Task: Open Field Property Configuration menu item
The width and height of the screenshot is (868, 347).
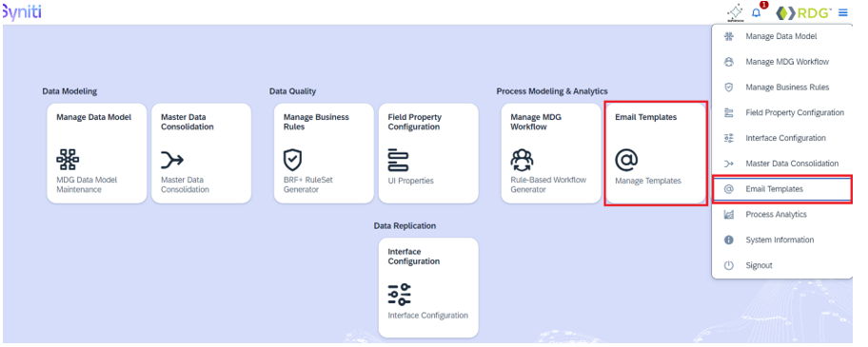Action: (x=782, y=113)
